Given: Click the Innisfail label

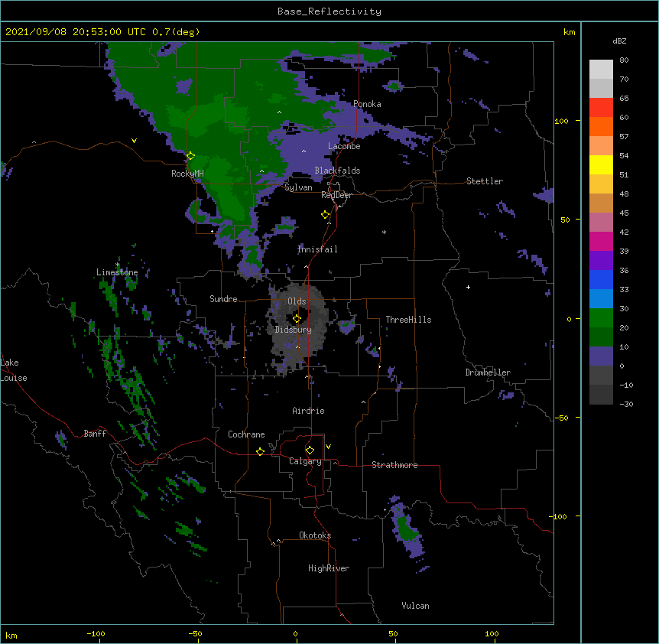Looking at the screenshot, I should 317,249.
